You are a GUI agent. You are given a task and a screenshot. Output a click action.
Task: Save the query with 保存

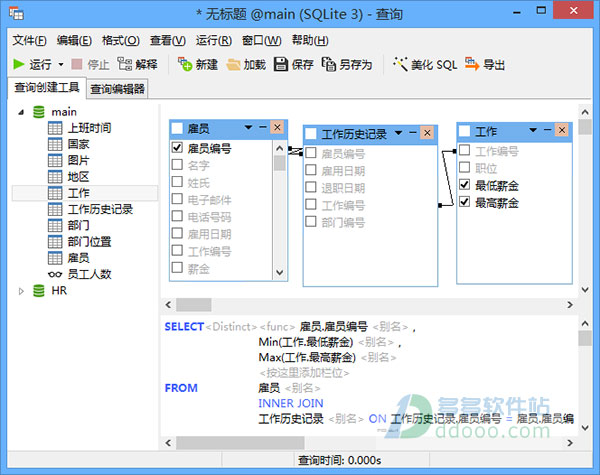pos(294,64)
